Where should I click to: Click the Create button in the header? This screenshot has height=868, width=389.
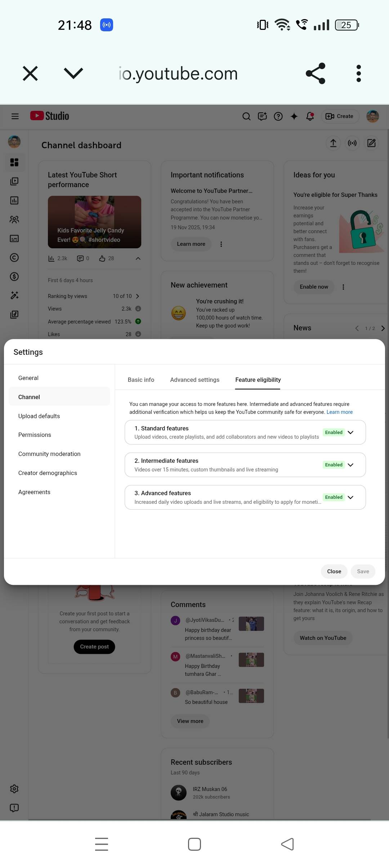click(x=340, y=116)
